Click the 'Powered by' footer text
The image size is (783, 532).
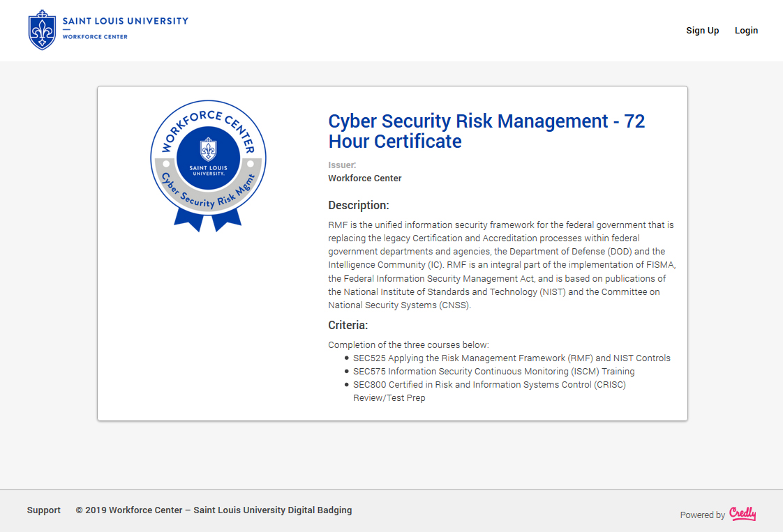coord(702,515)
